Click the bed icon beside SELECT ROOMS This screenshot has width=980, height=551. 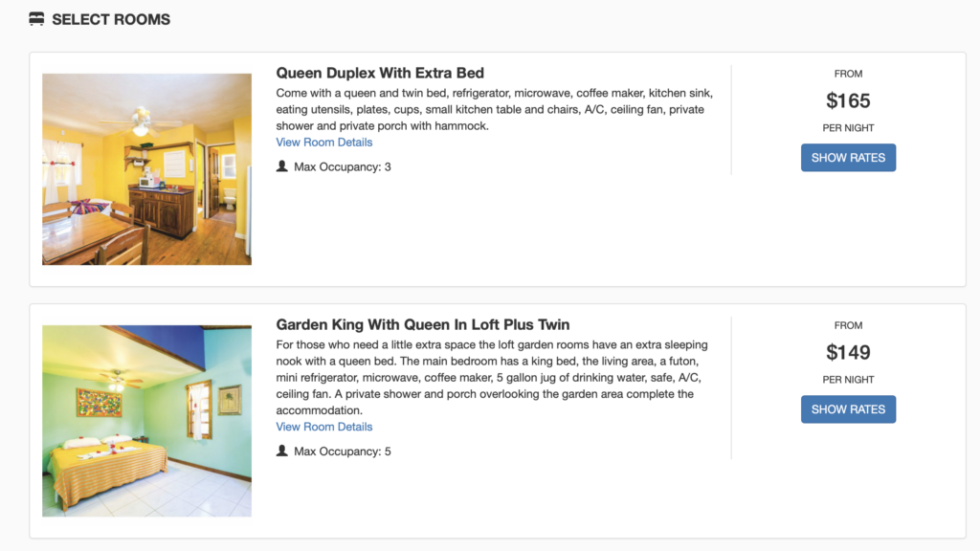coord(36,18)
